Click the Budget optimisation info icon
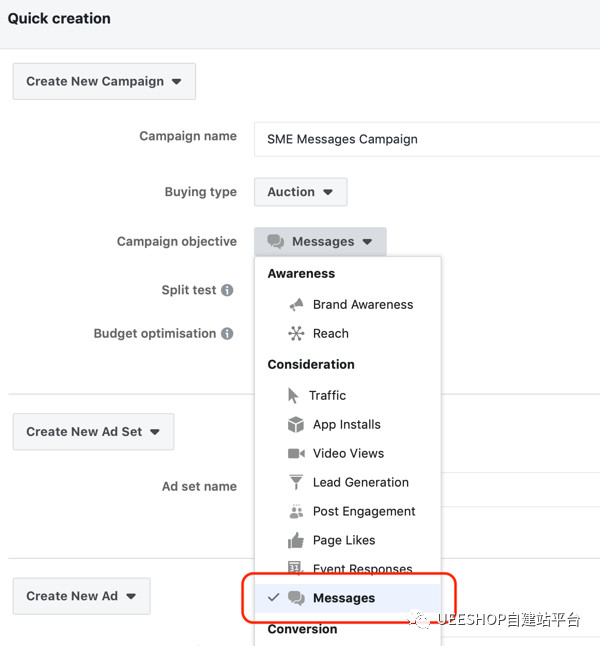This screenshot has width=600, height=646. [x=227, y=334]
